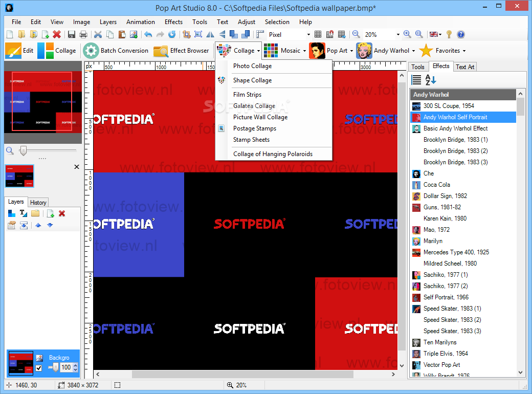Delete layer with red X in Layers panel
The image size is (532, 394).
(62, 213)
